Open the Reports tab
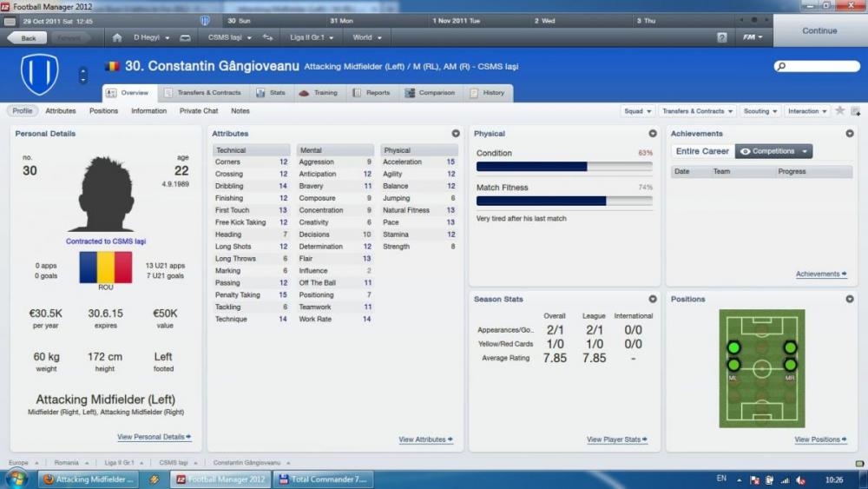 click(372, 93)
